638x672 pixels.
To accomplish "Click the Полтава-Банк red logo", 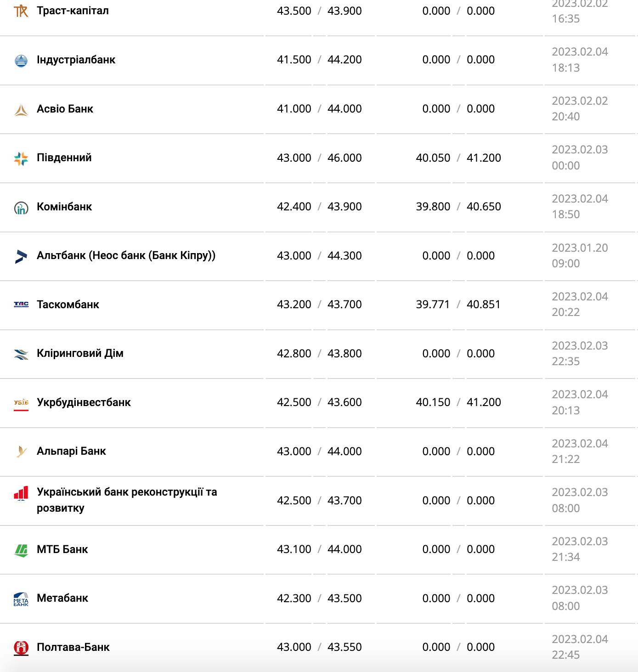I will click(x=21, y=648).
